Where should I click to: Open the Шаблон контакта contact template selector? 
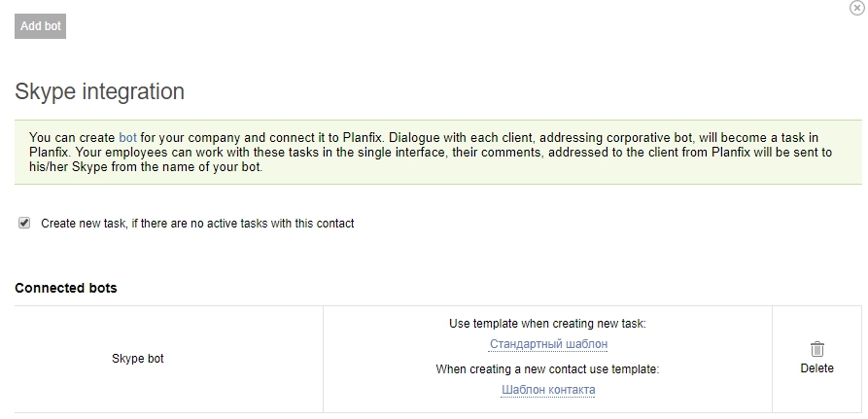click(x=548, y=390)
